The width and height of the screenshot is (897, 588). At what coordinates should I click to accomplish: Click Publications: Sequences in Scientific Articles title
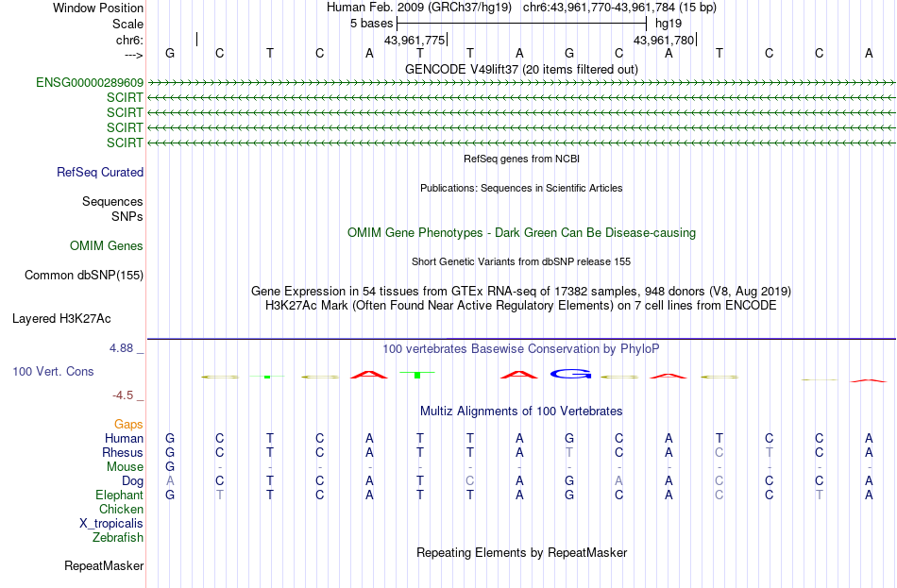521,188
